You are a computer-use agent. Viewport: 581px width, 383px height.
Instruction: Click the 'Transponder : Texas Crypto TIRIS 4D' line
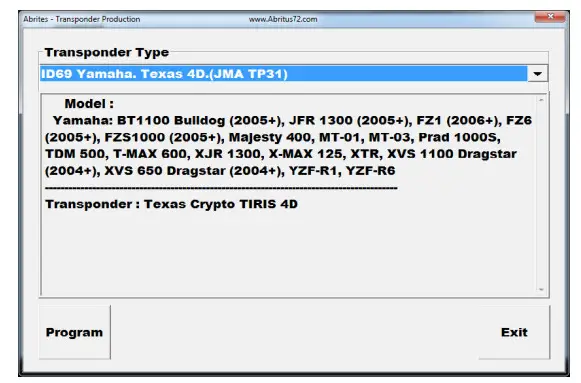[171, 204]
